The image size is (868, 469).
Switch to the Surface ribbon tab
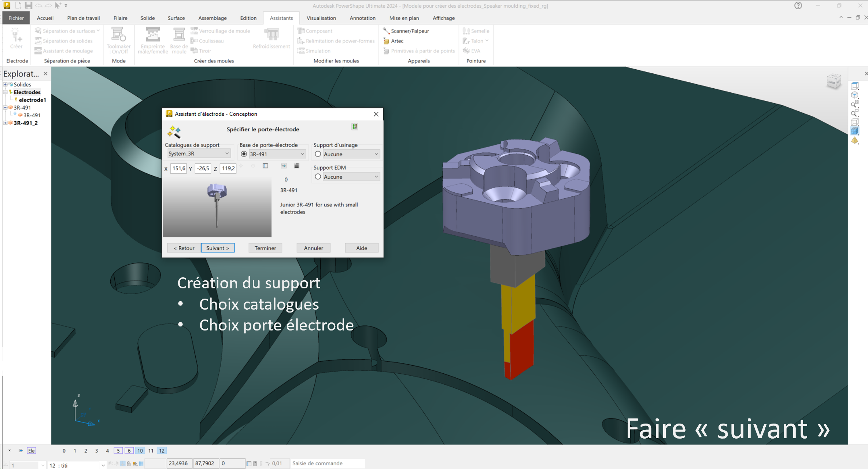(x=176, y=18)
